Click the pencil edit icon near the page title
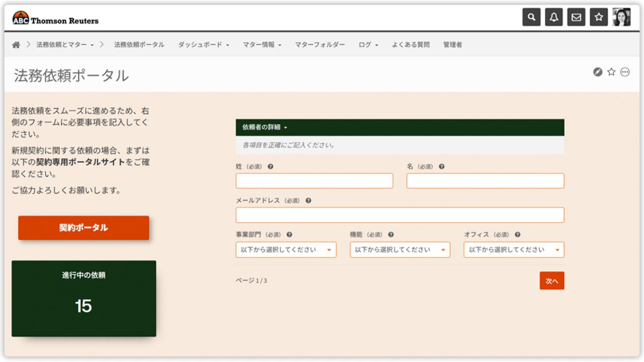 pyautogui.click(x=598, y=72)
